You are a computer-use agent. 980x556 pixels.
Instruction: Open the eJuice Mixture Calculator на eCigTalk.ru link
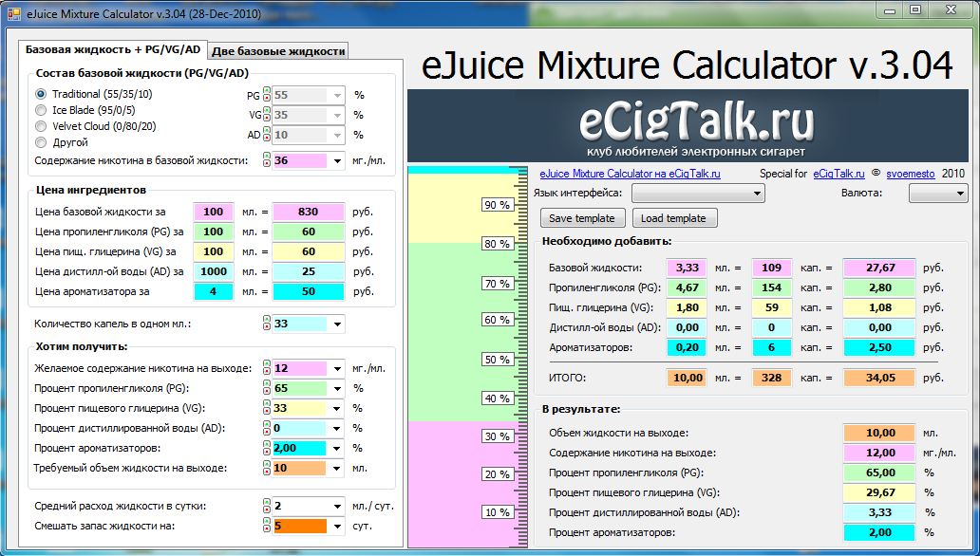tap(630, 175)
